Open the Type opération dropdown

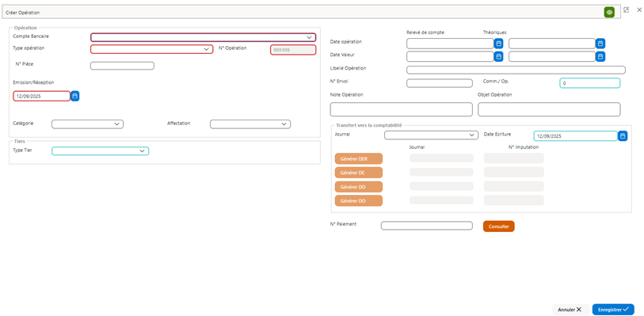151,49
